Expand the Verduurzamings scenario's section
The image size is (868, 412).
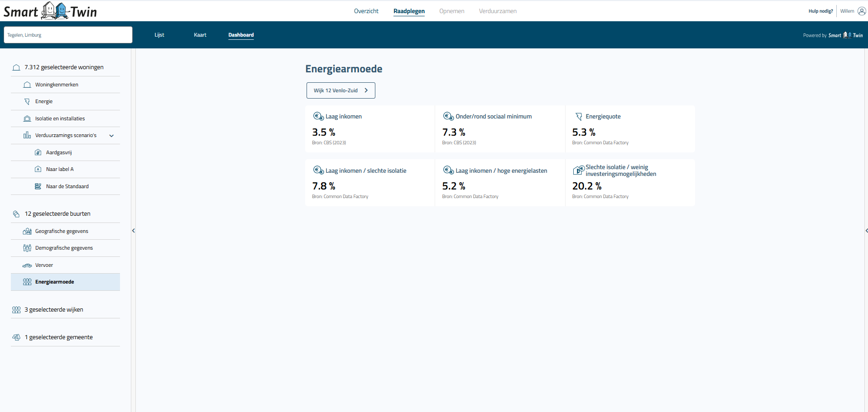(111, 135)
